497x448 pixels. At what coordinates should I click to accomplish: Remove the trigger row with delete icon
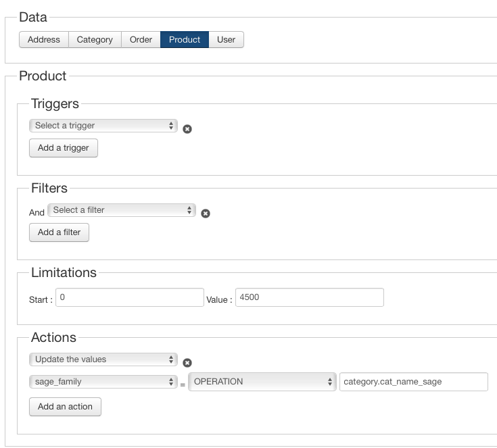tap(187, 129)
